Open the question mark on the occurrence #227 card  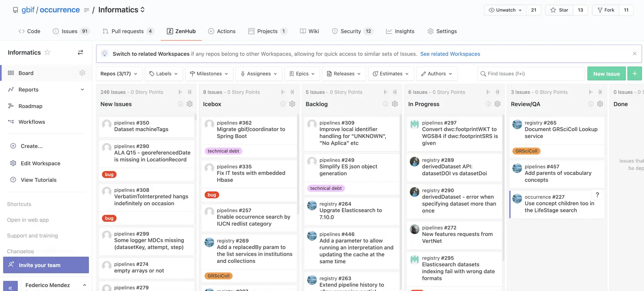(597, 195)
